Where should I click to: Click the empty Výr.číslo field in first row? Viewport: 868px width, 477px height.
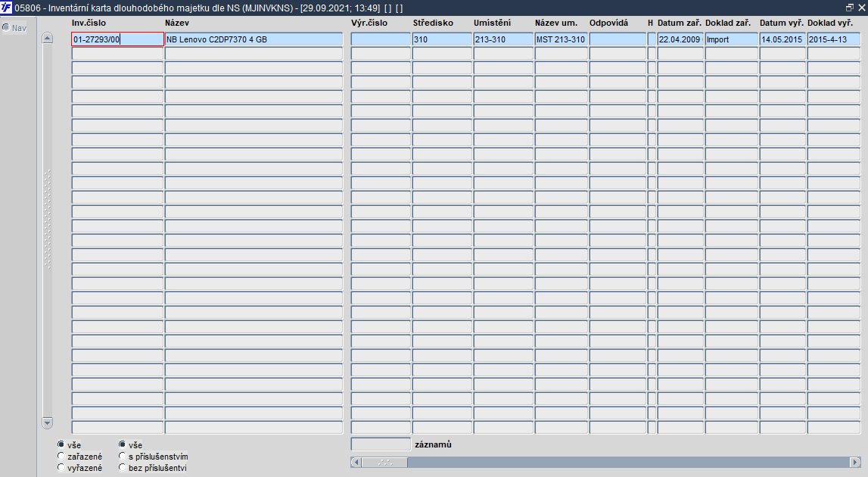(381, 39)
